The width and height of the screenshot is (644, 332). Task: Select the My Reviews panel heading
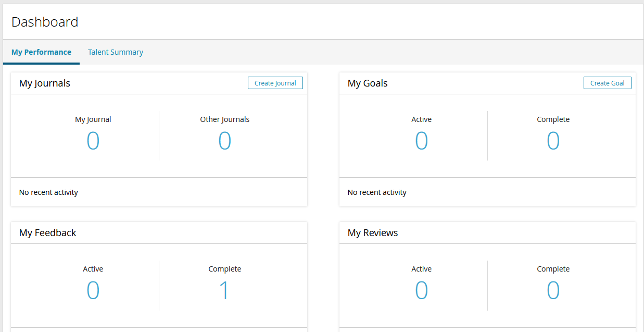[373, 233]
